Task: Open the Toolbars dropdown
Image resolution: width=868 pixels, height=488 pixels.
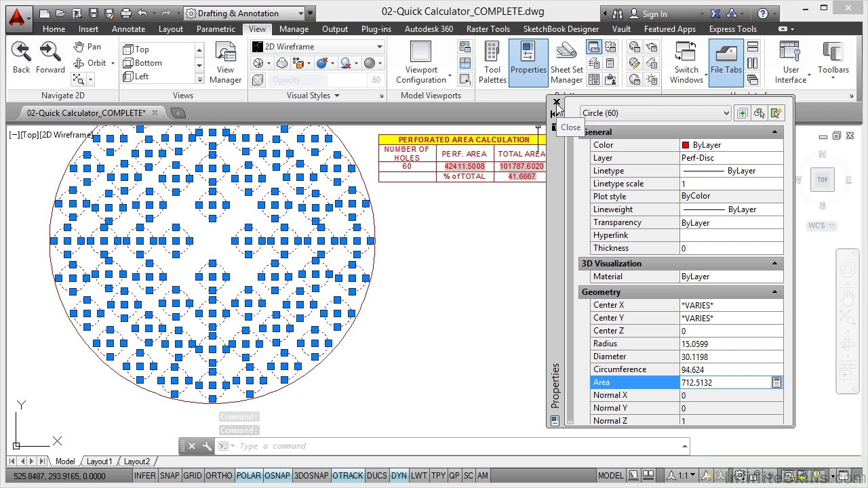Action: click(x=833, y=63)
